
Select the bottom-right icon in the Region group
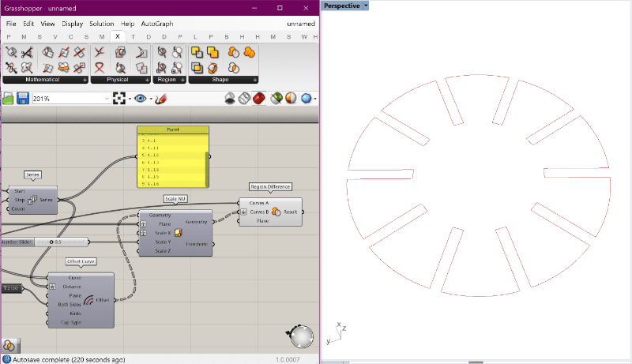[177, 68]
